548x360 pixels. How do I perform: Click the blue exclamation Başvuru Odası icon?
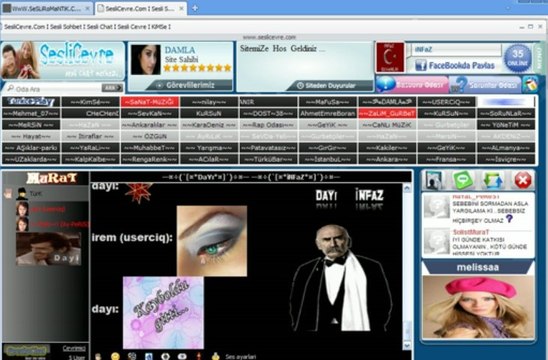386,84
